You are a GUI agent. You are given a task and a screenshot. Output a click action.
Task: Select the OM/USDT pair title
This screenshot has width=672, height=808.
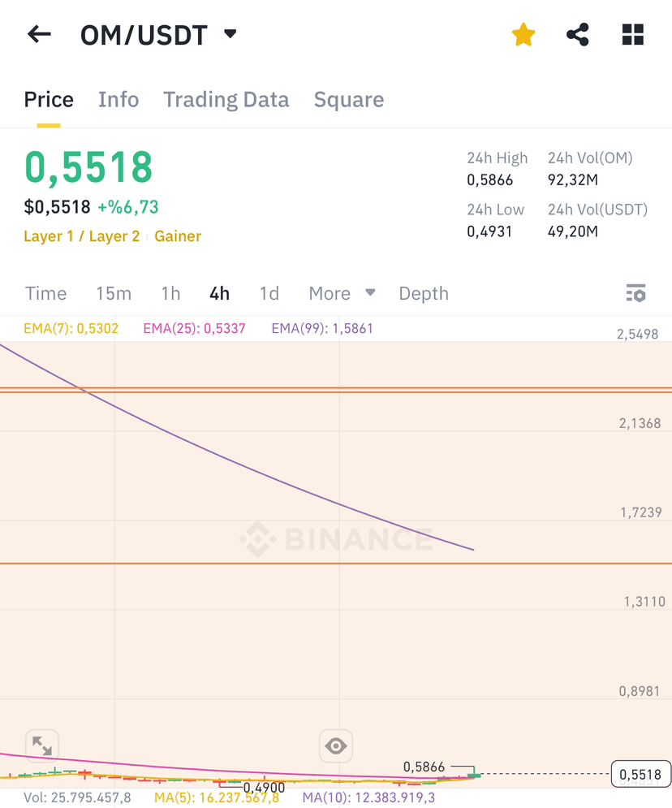pyautogui.click(x=144, y=35)
